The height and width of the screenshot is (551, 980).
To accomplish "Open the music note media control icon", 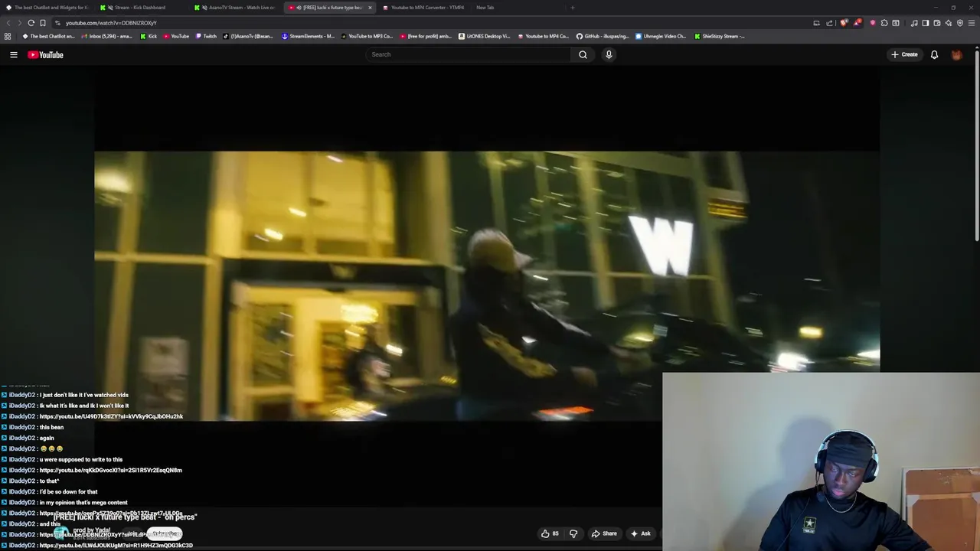I will pyautogui.click(x=914, y=23).
